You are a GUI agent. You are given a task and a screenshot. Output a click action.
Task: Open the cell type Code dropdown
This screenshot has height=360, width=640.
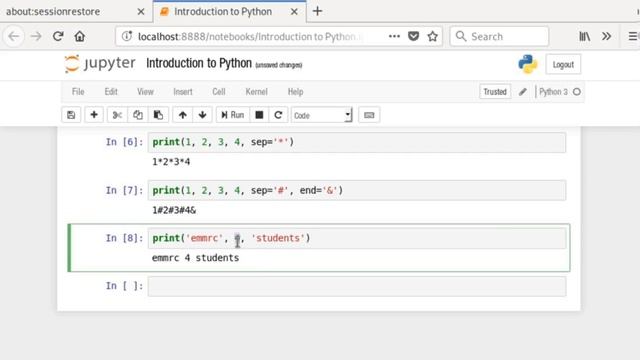[x=322, y=116]
